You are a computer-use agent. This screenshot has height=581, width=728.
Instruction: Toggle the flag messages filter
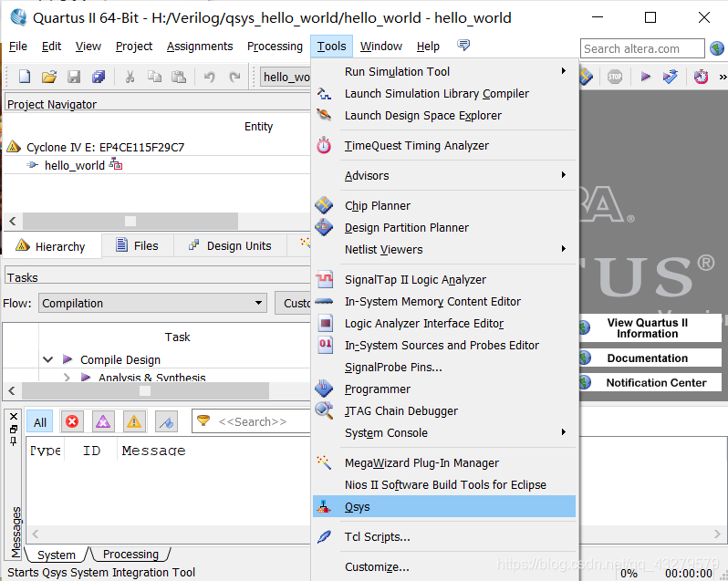pyautogui.click(x=166, y=421)
